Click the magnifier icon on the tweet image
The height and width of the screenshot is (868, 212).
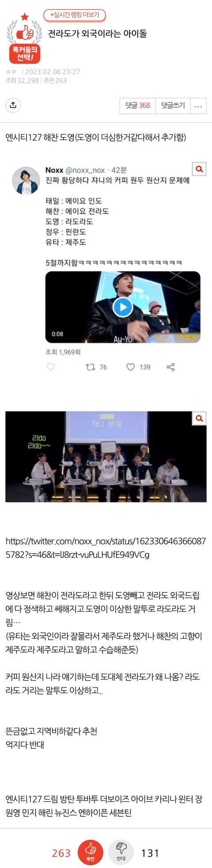pos(200,169)
